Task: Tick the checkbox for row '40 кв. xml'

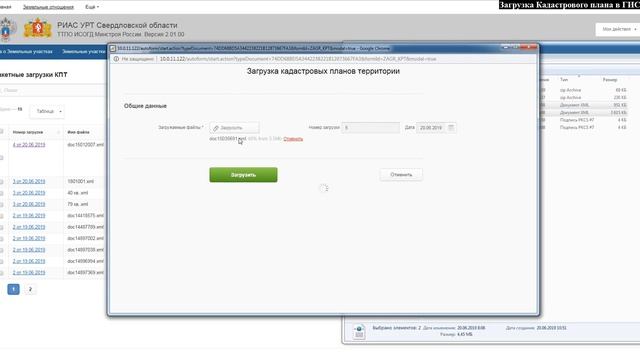Action: click(x=2, y=193)
